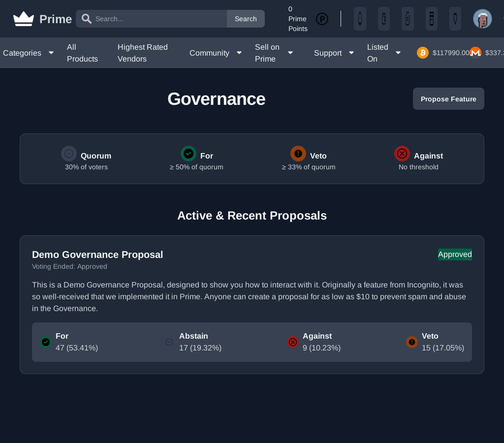Open the Demo Governance Proposal title
504x443 pixels.
tap(97, 254)
